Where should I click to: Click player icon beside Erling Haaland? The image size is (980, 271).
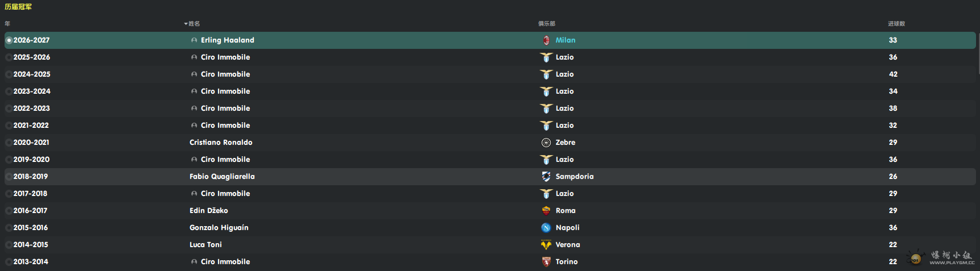click(x=194, y=40)
